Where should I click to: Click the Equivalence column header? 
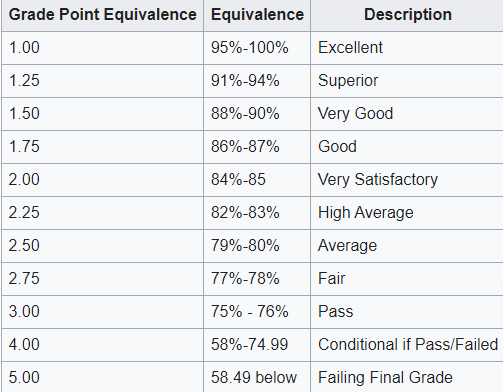point(257,15)
